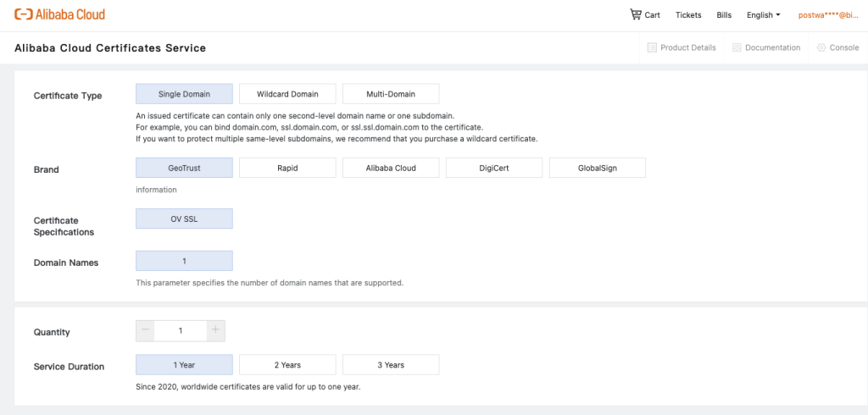Open the Console gear icon

point(821,47)
